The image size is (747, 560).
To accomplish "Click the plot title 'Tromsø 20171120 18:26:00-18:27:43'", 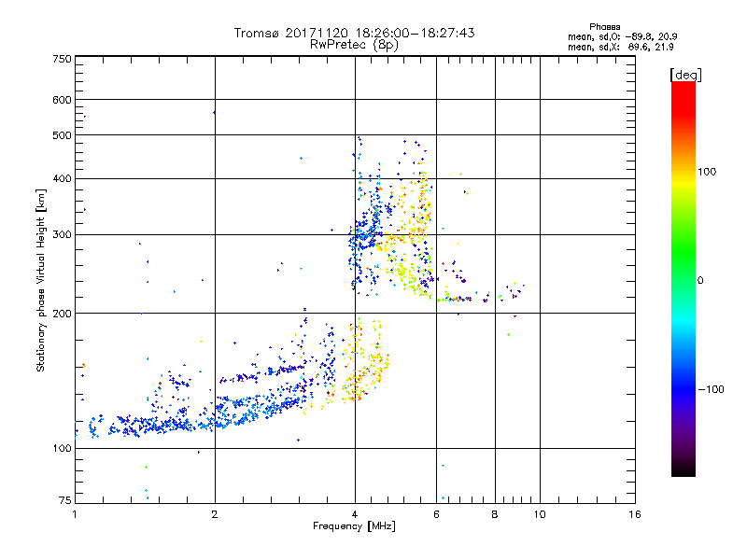I will point(354,33).
